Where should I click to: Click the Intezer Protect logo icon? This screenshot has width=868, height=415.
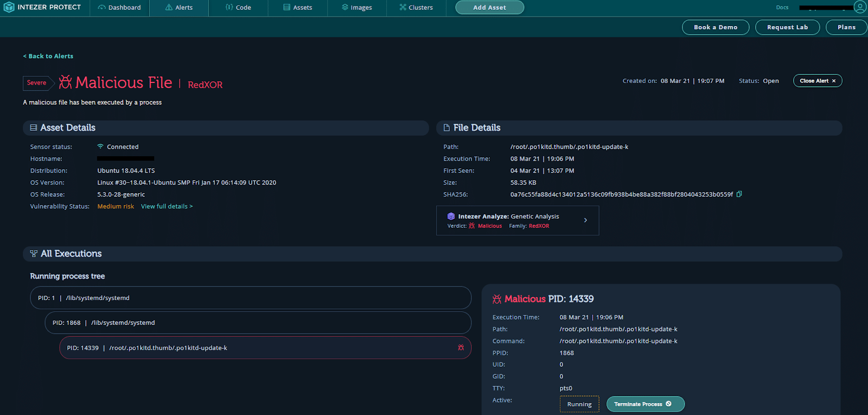click(x=9, y=7)
